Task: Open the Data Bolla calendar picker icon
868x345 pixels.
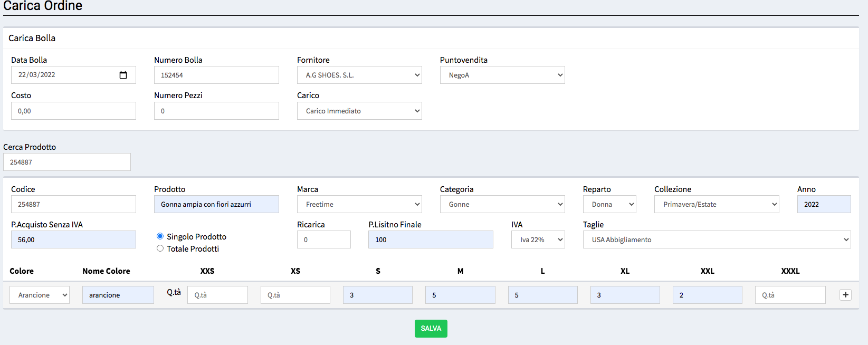Action: tap(123, 75)
